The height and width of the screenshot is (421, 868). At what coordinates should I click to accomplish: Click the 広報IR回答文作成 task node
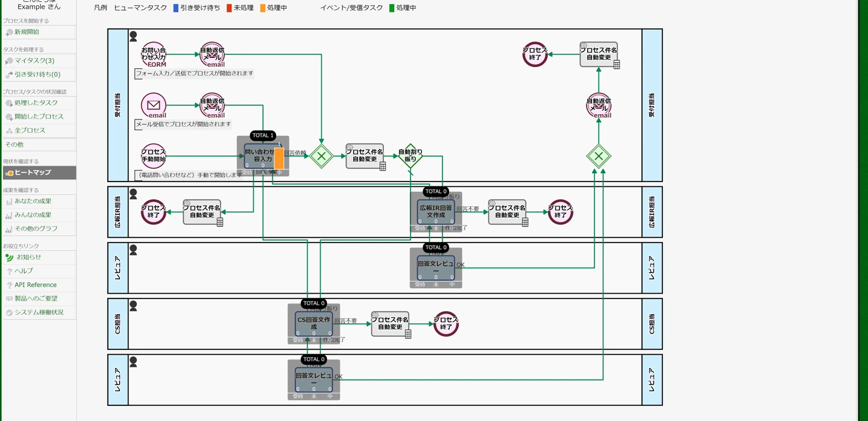tap(436, 212)
